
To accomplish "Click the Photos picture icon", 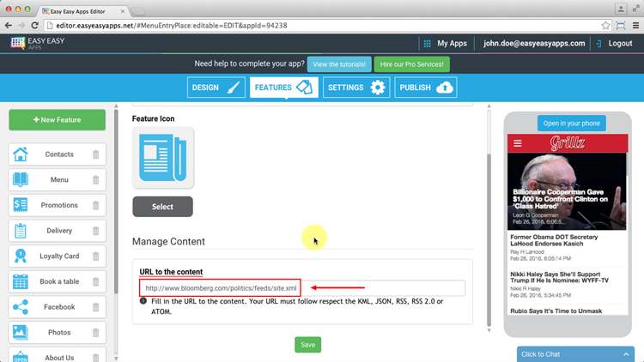I will pyautogui.click(x=20, y=333).
